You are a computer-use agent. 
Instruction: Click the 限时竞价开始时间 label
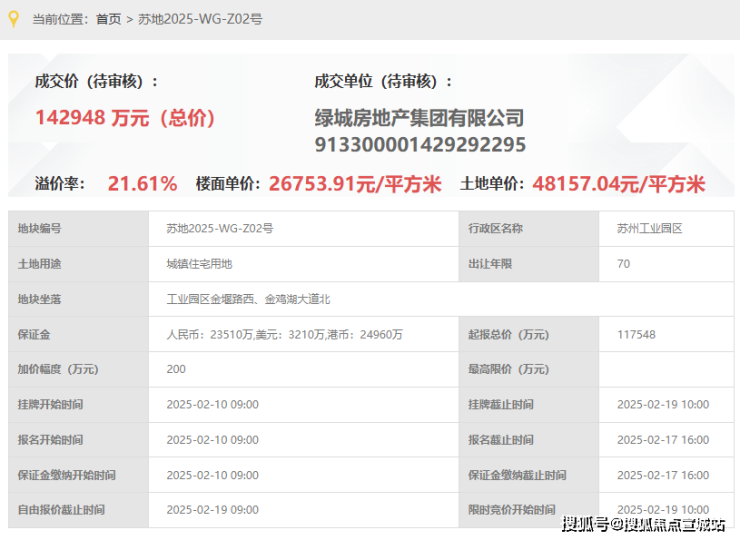point(512,510)
